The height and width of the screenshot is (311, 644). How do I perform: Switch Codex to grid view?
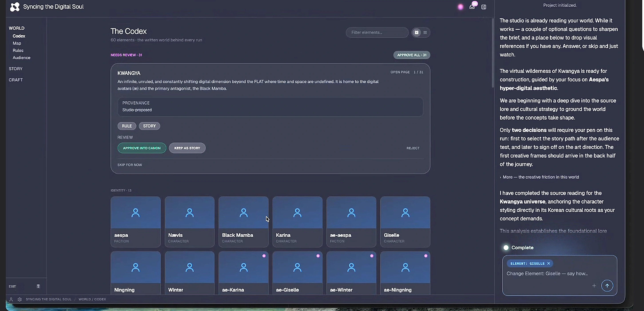tap(417, 32)
